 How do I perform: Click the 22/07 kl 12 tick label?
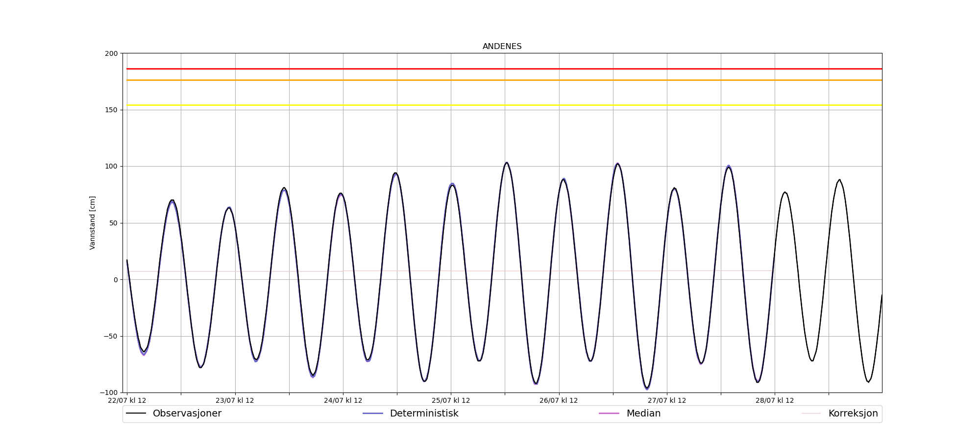(x=127, y=401)
